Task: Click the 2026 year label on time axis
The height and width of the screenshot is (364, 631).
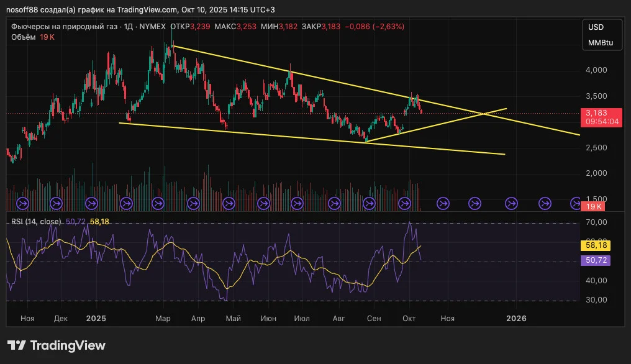Action: tap(516, 319)
